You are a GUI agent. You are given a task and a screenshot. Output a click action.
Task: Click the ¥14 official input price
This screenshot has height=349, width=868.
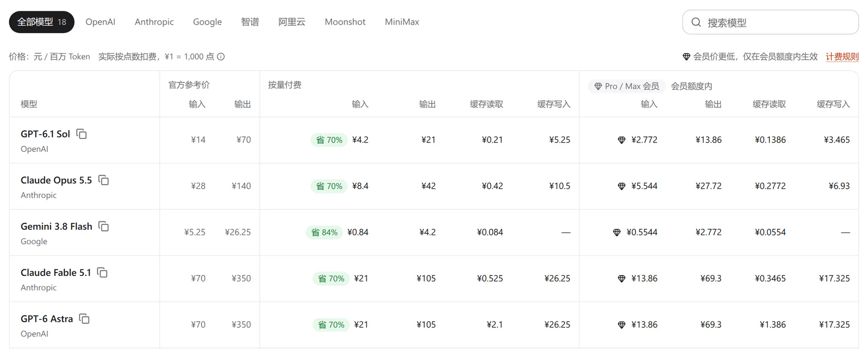pyautogui.click(x=198, y=140)
